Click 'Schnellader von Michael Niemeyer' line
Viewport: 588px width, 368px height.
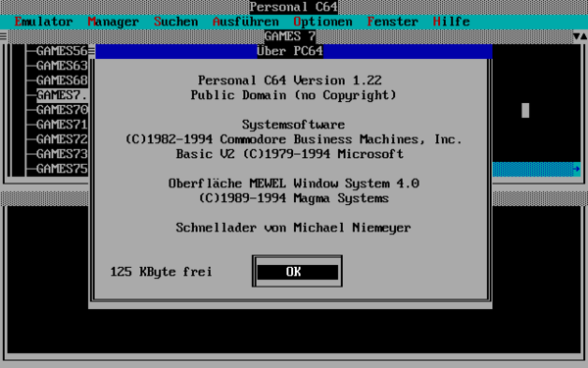(294, 228)
